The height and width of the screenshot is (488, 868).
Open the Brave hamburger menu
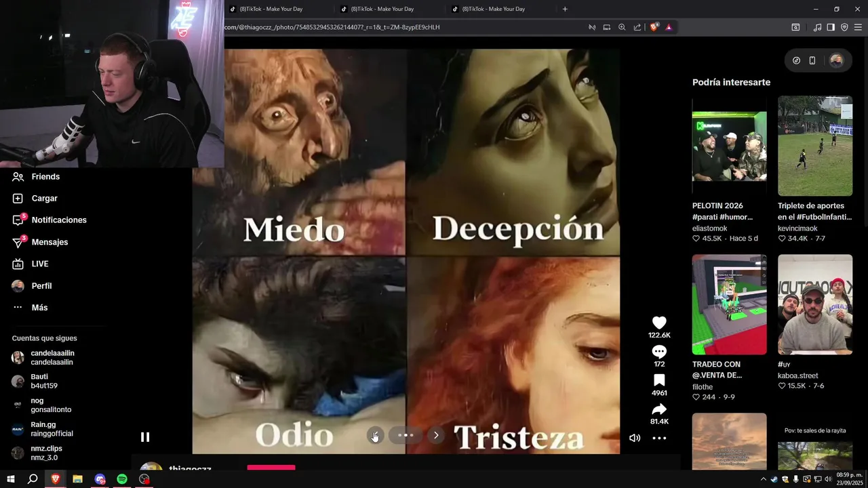coord(859,27)
